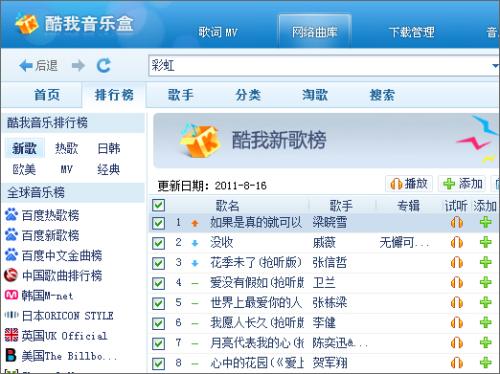Expand the search box dropdown arrow

coord(495,66)
